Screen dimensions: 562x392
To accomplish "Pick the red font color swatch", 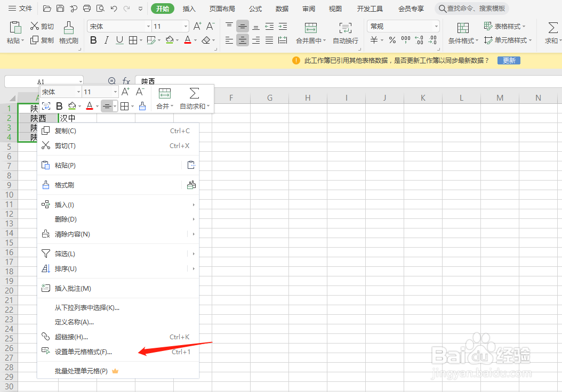I will 188,40.
